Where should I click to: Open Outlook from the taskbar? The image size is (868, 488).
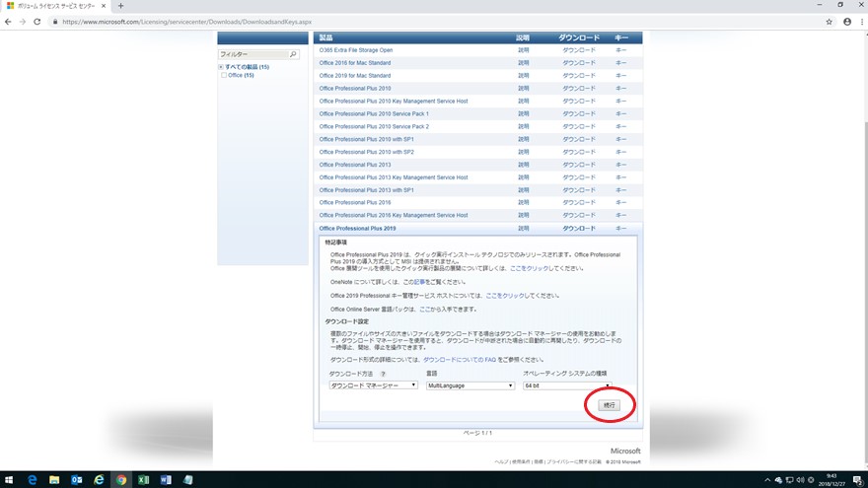tap(76, 480)
